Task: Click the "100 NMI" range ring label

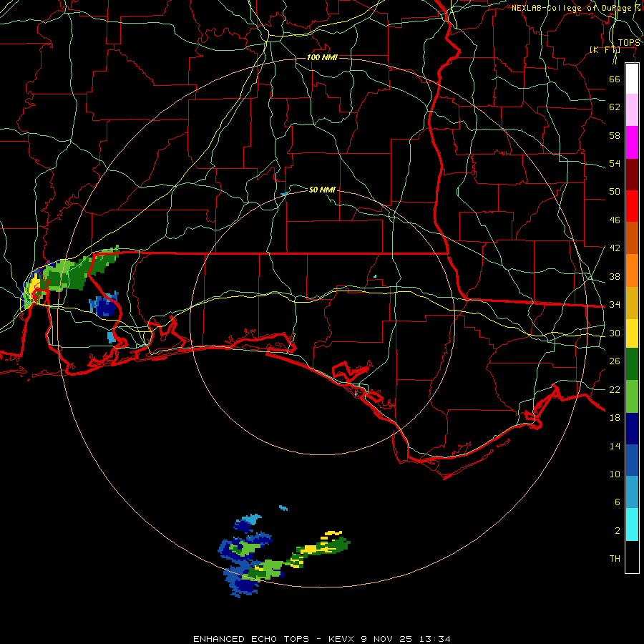Action: point(322,57)
